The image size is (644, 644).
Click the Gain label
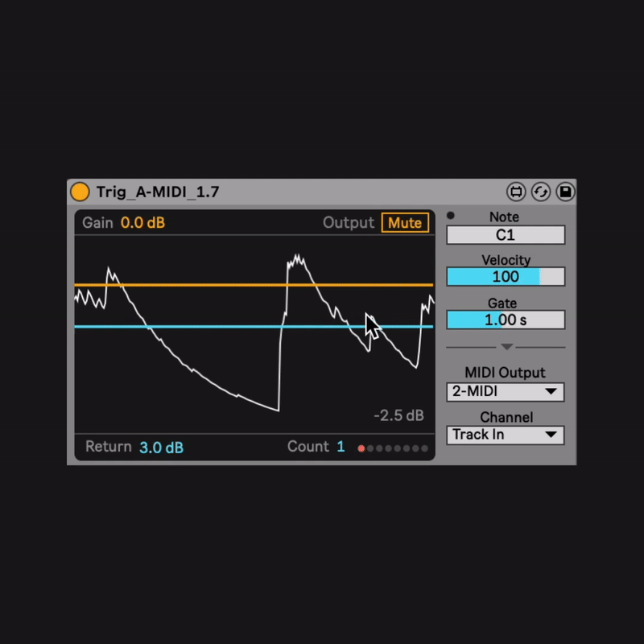point(97,223)
